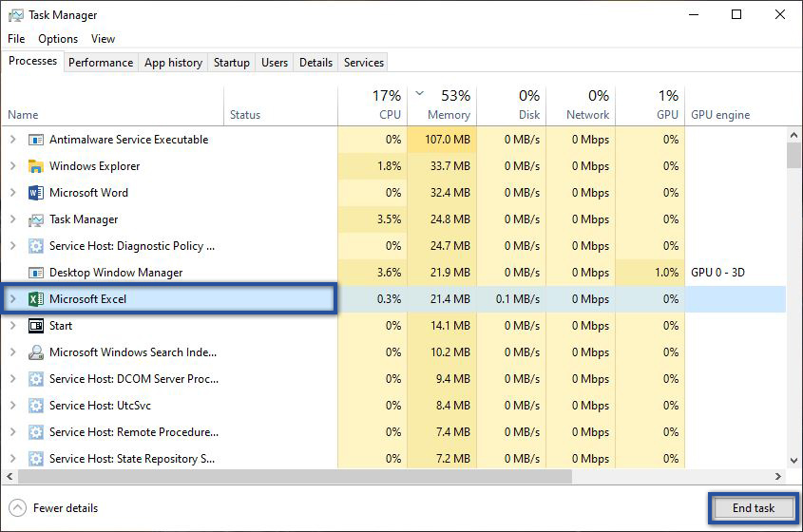Open the File menu
Image resolution: width=803 pixels, height=532 pixels.
(x=16, y=39)
